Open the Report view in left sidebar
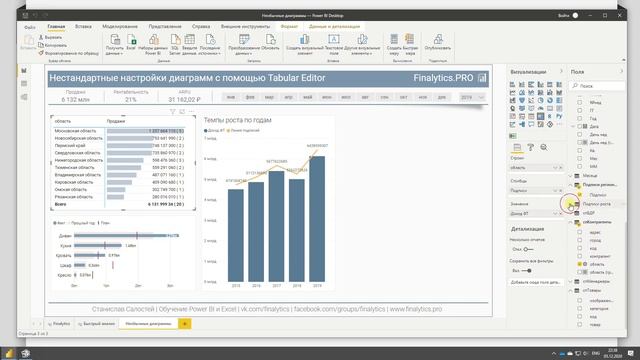 pos(24,71)
